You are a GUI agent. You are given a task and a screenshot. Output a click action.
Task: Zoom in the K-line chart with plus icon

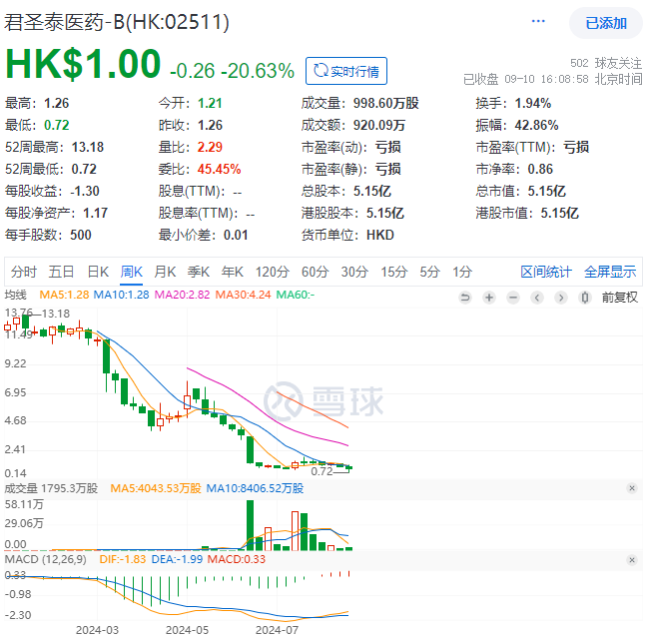point(489,297)
